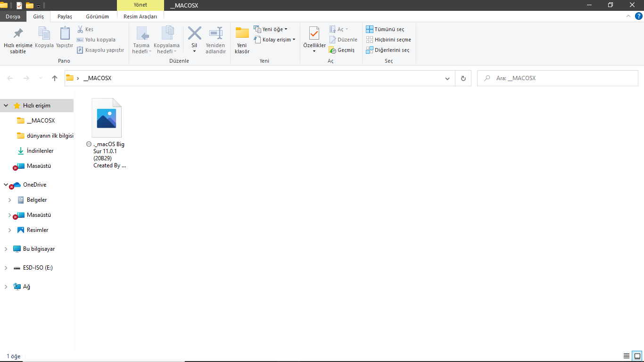
Task: Select ESD-ISO (E:) drive
Action: point(38,268)
